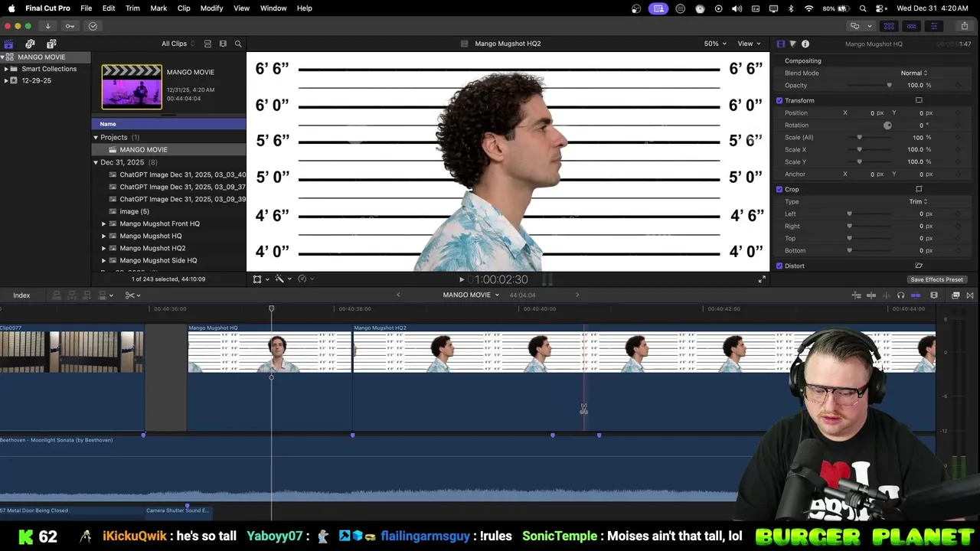The width and height of the screenshot is (980, 551).
Task: Open the enhancements magic wand menu
Action: tap(282, 279)
